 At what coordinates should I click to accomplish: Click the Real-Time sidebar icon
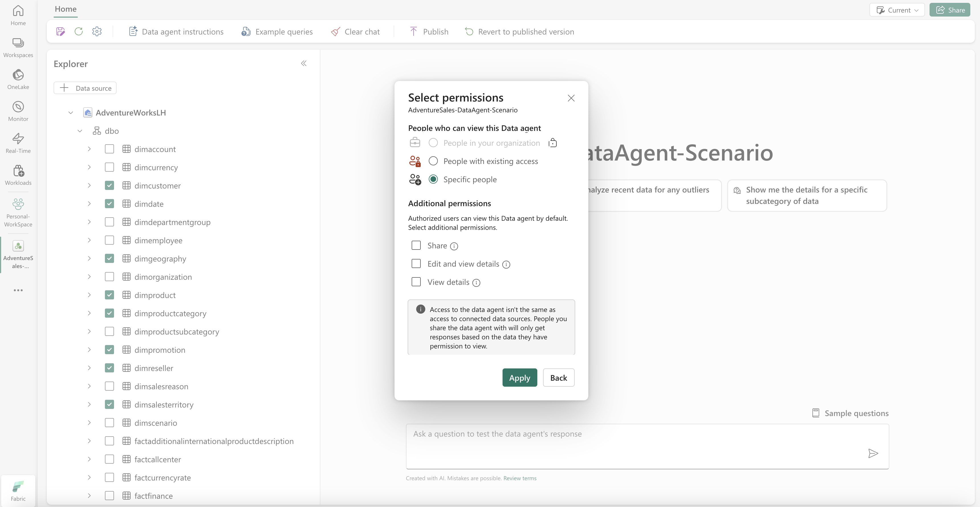(x=18, y=143)
